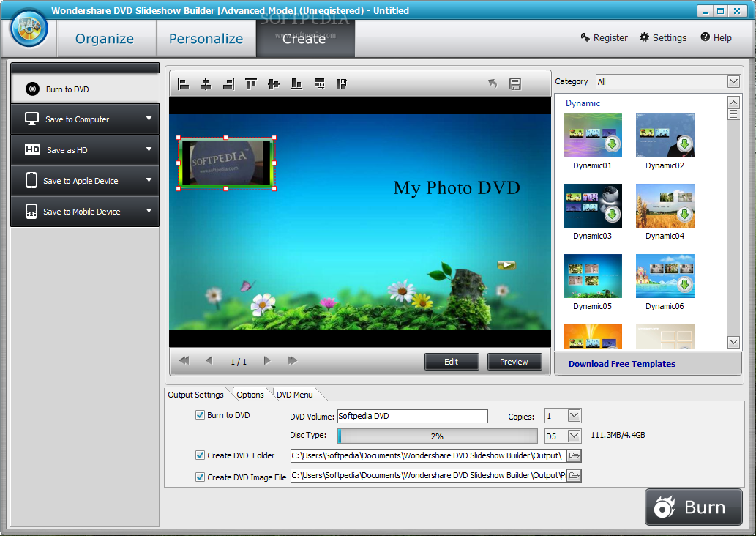756x536 pixels.
Task: Browse for DVD Folder output path
Action: (574, 455)
